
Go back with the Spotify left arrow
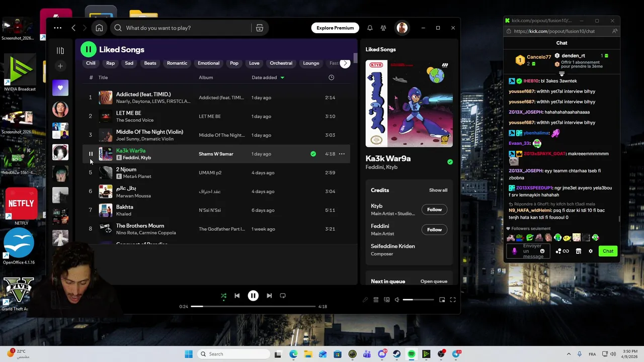(x=73, y=28)
